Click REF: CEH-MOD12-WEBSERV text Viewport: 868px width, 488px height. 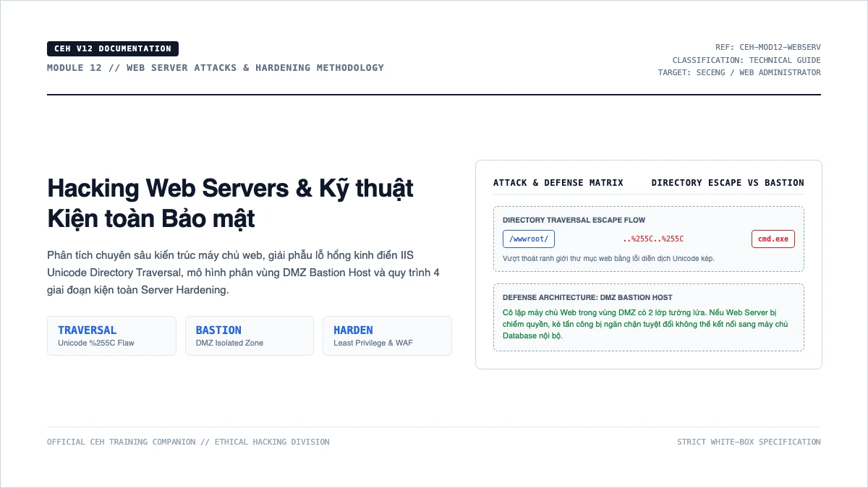click(767, 48)
